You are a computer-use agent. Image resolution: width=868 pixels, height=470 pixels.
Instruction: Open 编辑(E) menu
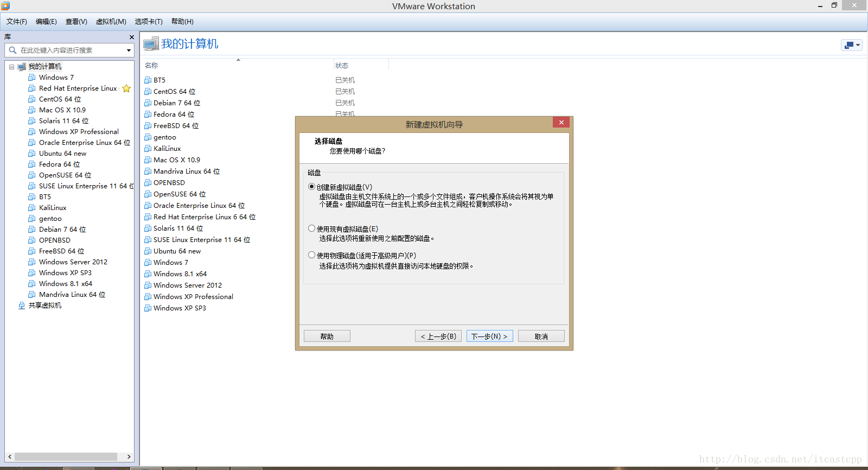point(46,22)
